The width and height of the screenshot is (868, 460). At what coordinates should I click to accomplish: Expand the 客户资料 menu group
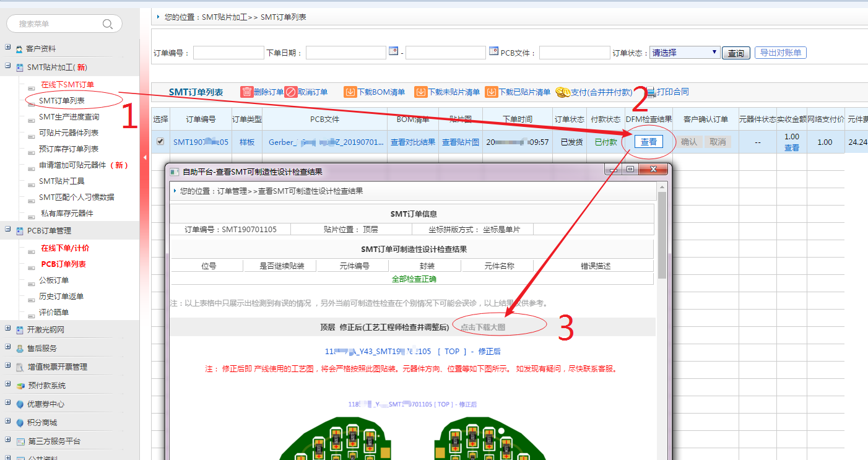[x=8, y=48]
